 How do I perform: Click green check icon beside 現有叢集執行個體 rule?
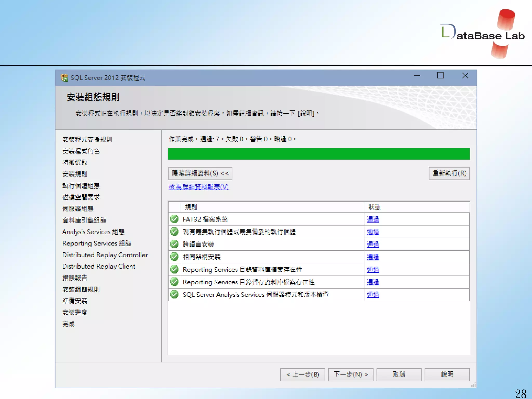coord(174,231)
